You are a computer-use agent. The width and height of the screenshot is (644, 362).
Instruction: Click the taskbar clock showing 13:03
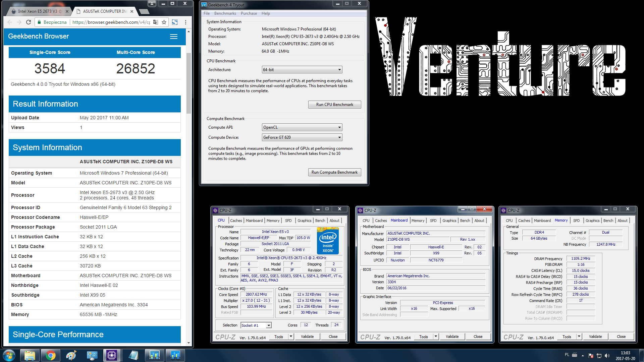tap(625, 356)
